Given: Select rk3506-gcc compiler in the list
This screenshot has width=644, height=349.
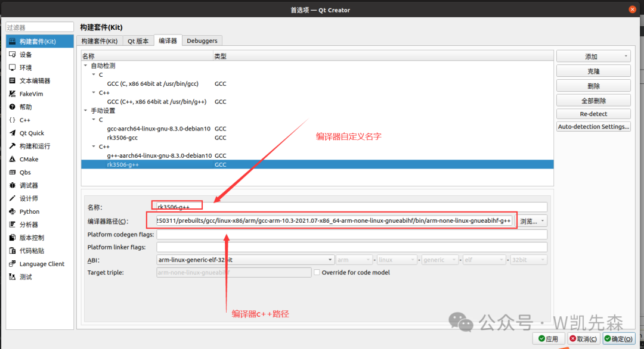Looking at the screenshot, I should coord(122,138).
